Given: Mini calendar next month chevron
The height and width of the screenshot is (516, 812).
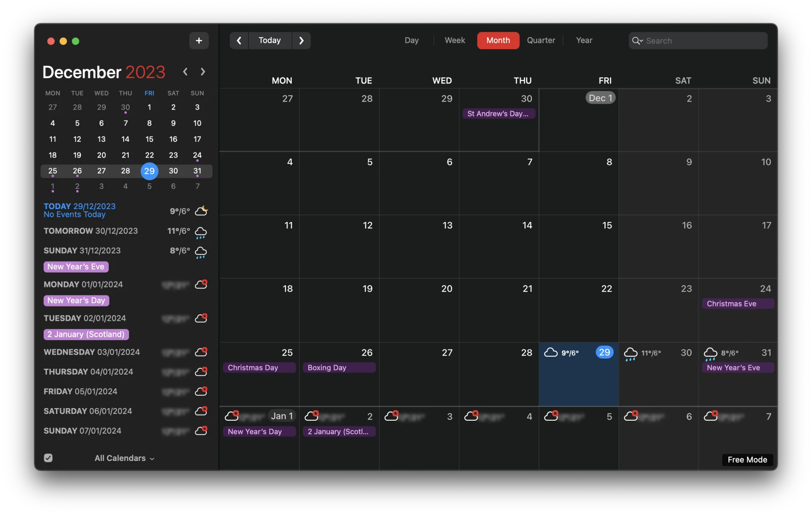Looking at the screenshot, I should (203, 72).
